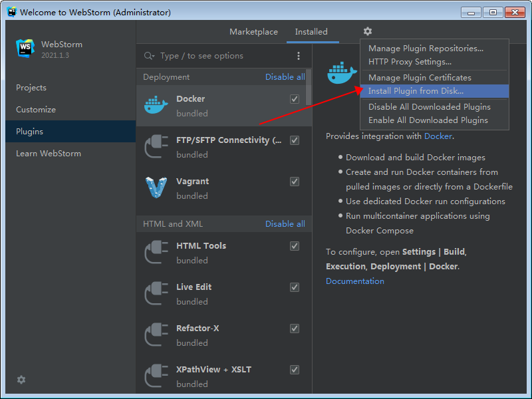Select Disable All Downloaded Plugins
The width and height of the screenshot is (532, 399).
pos(434,107)
